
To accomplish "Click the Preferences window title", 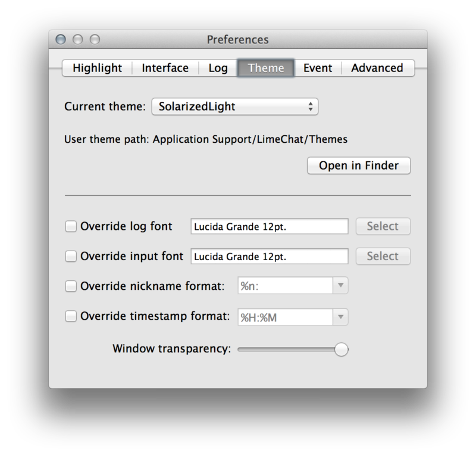I will pyautogui.click(x=237, y=39).
